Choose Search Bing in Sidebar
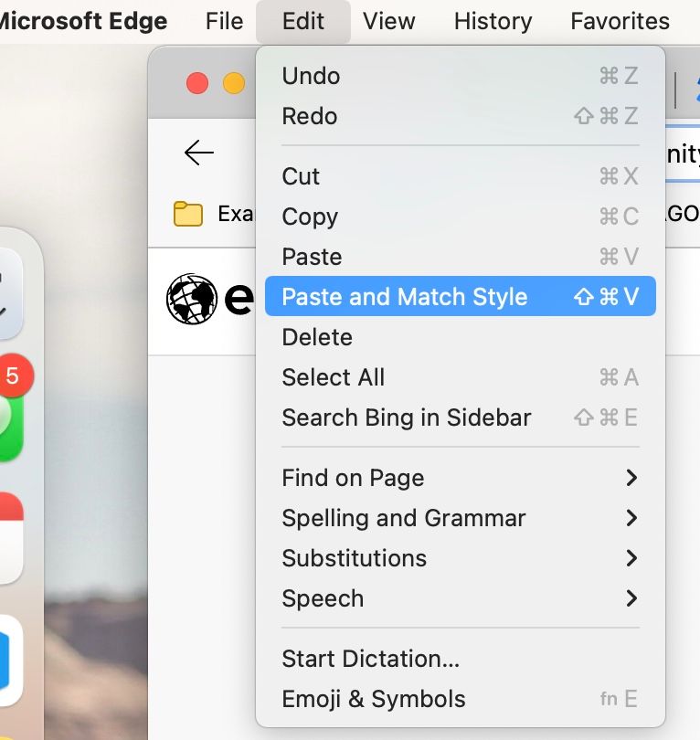The height and width of the screenshot is (740, 700). [461, 418]
